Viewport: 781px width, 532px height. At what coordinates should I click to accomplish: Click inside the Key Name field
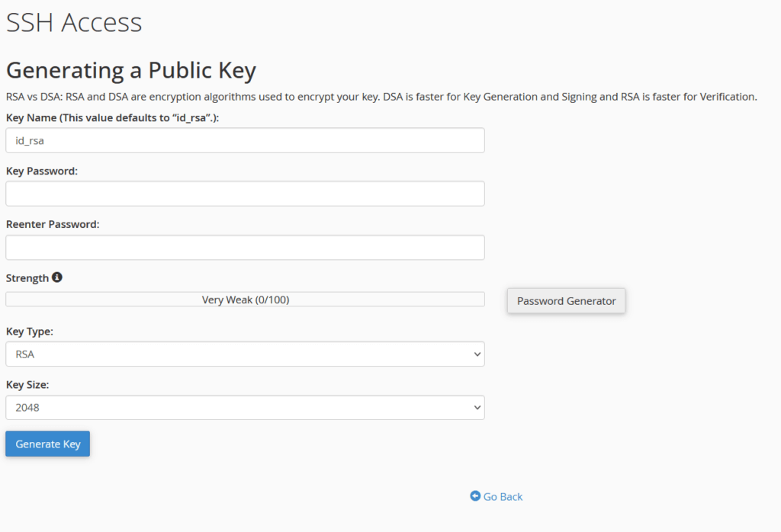[244, 140]
